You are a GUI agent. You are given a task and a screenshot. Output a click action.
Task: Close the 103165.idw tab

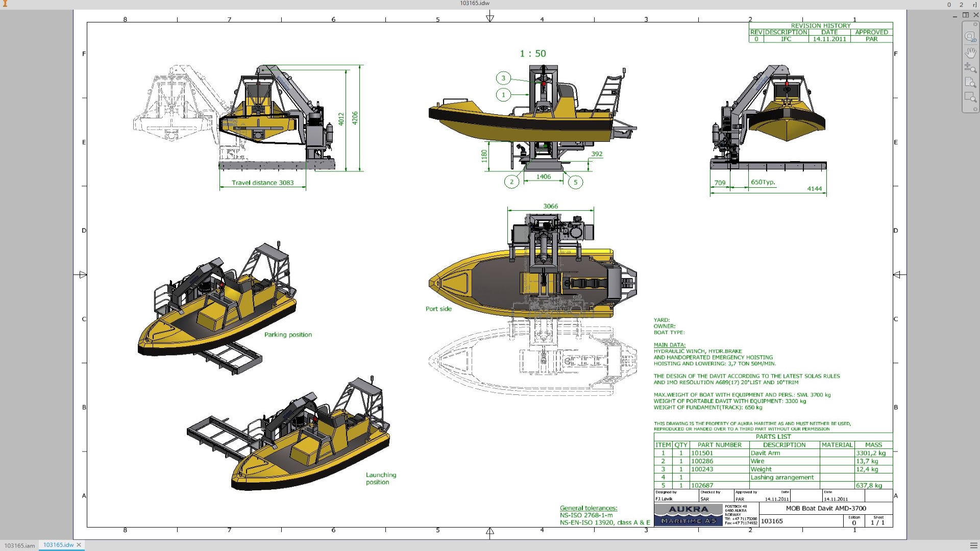click(79, 545)
